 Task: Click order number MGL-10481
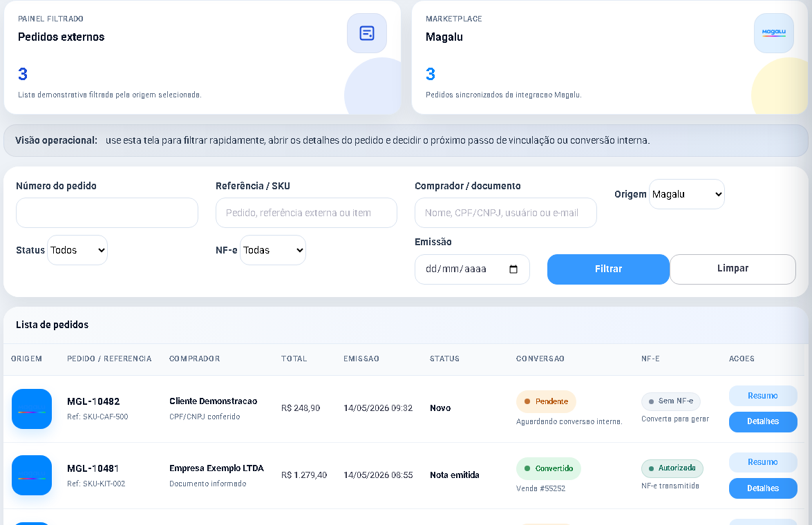click(x=93, y=468)
